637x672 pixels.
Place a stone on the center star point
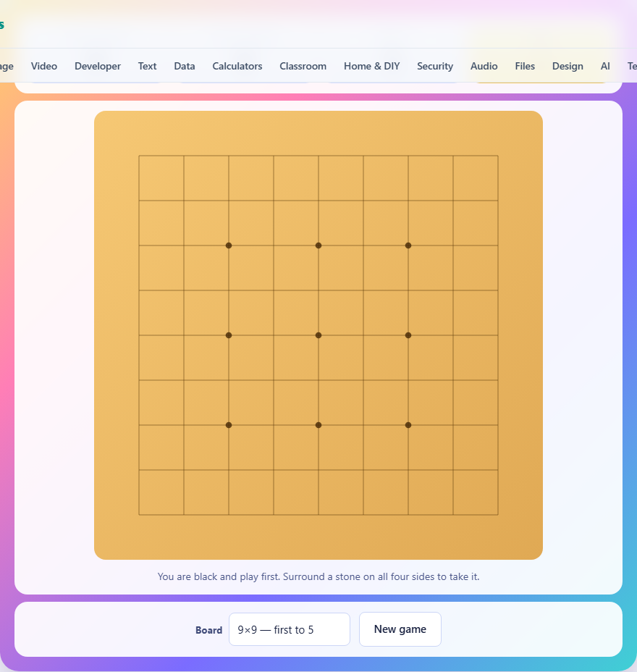point(318,335)
